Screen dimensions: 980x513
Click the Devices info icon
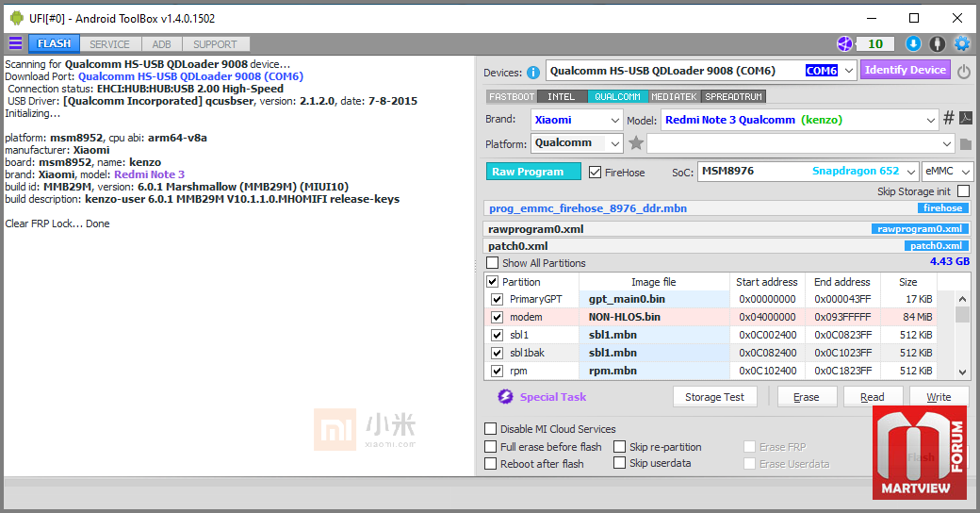tap(533, 72)
